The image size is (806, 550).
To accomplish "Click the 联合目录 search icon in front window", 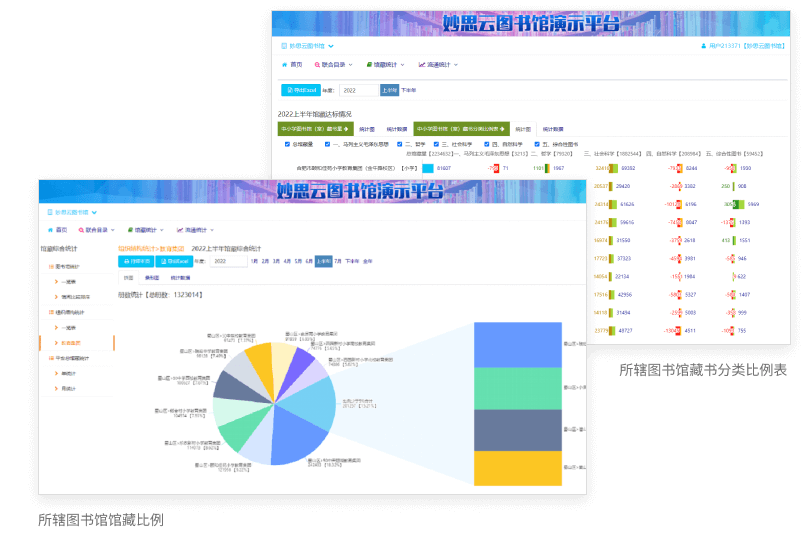I will tap(81, 229).
